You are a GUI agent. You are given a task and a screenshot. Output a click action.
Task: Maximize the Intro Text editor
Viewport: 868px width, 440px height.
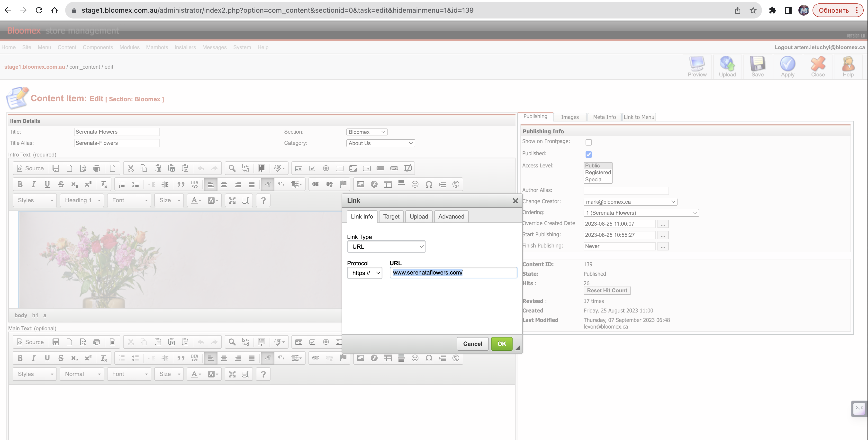232,200
